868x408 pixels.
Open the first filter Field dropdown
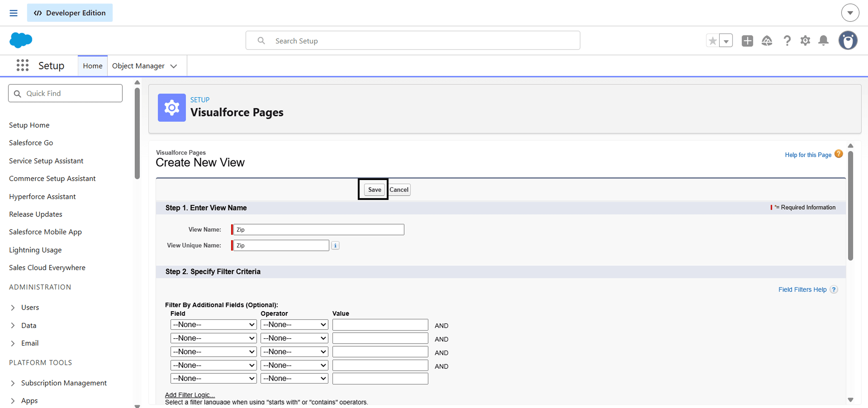pos(213,325)
